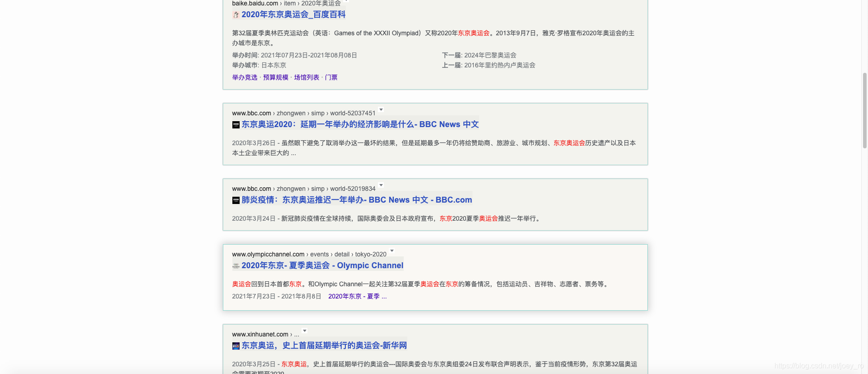Open BBC article 肺炎疫情：东京奥运推迟一年举办
The width and height of the screenshot is (868, 374).
[x=357, y=200]
